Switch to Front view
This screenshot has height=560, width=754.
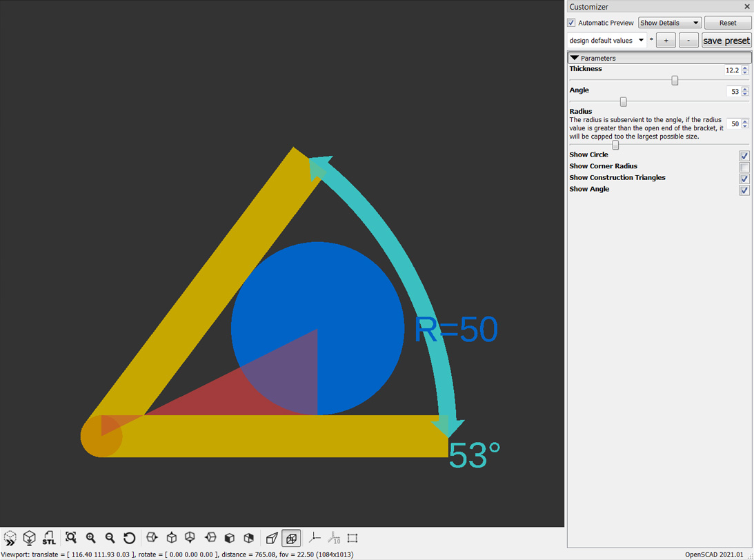(x=230, y=538)
